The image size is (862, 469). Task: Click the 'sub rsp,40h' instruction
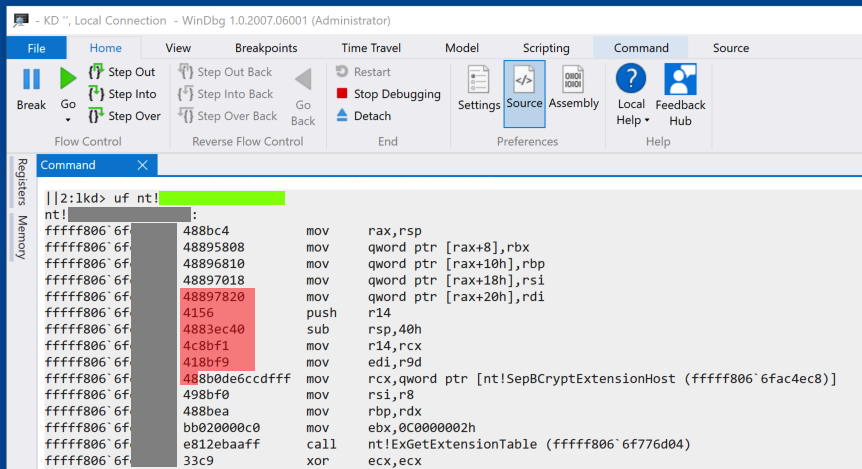[364, 329]
